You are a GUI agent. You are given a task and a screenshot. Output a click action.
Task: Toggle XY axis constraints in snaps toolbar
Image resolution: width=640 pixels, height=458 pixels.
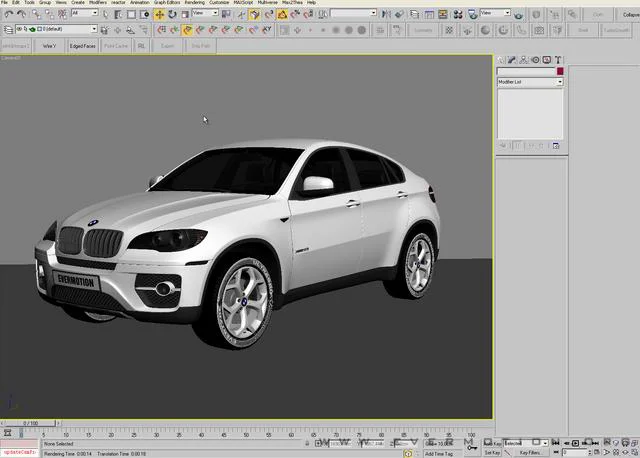[x=267, y=30]
